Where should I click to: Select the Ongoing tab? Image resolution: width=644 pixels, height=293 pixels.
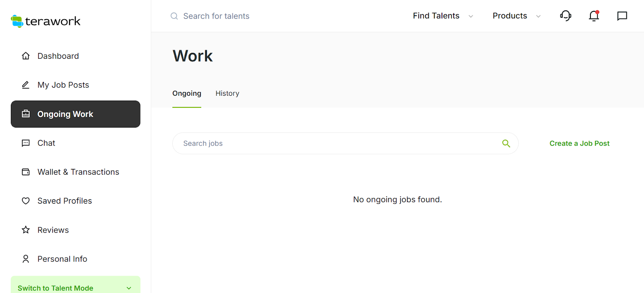[x=187, y=93]
